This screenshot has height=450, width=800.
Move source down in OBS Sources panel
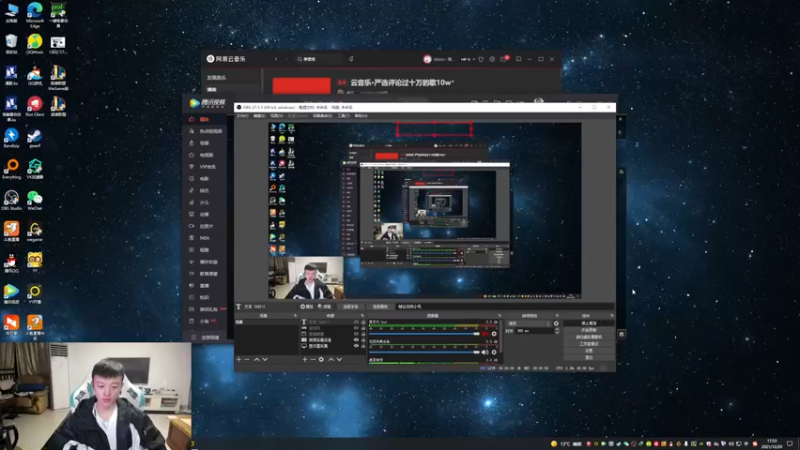(339, 360)
